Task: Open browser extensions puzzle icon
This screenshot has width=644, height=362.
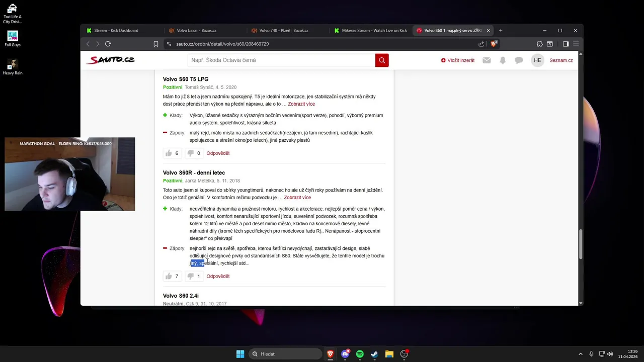Action: [x=540, y=44]
